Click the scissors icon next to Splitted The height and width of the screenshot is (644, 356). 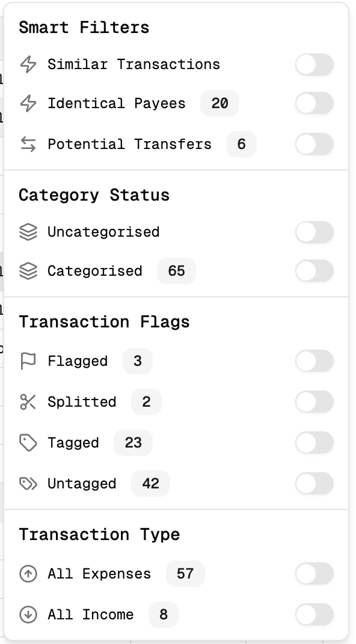tap(28, 402)
